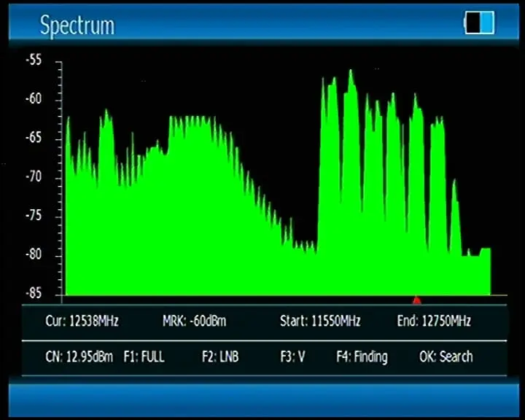
Task: Click the -85 label on vertical axis
Action: click(34, 293)
